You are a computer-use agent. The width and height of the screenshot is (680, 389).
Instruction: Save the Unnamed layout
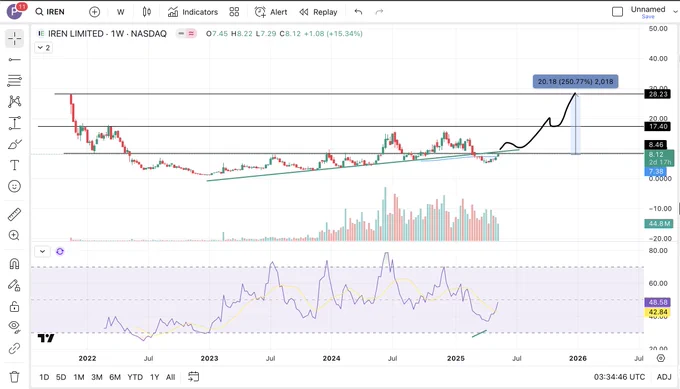(648, 16)
